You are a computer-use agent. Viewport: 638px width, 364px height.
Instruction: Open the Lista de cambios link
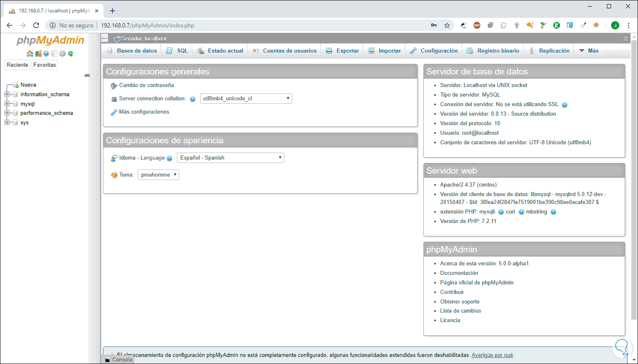coord(461,311)
